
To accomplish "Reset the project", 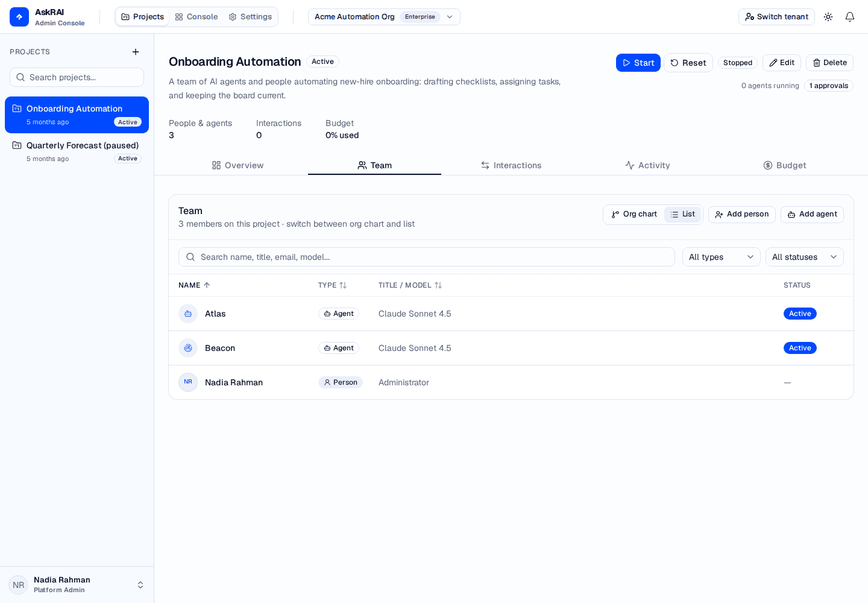I will click(x=688, y=63).
